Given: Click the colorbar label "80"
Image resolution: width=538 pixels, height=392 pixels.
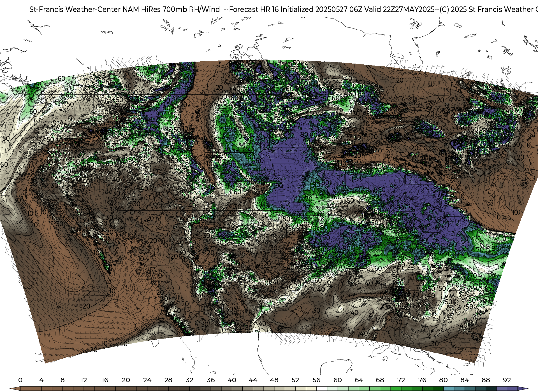Looking at the screenshot, I should pyautogui.click(x=443, y=380).
